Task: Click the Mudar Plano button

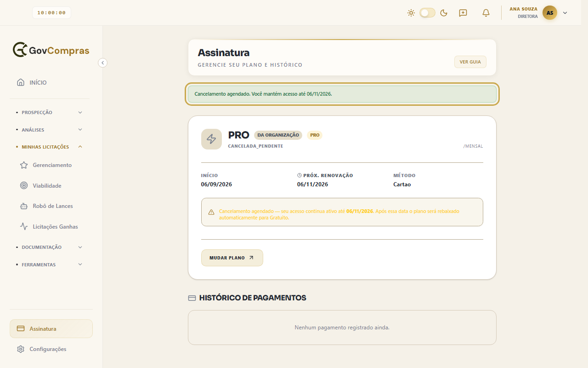Action: click(232, 258)
